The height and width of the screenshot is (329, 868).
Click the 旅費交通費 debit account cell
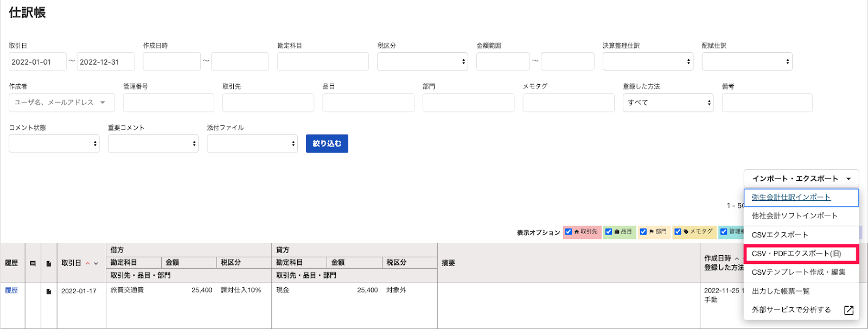tap(127, 290)
